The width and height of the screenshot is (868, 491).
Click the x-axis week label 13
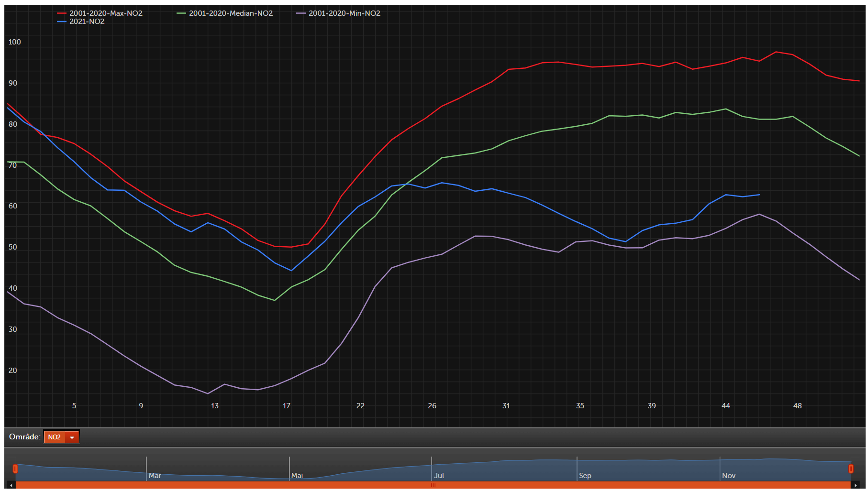tap(215, 406)
